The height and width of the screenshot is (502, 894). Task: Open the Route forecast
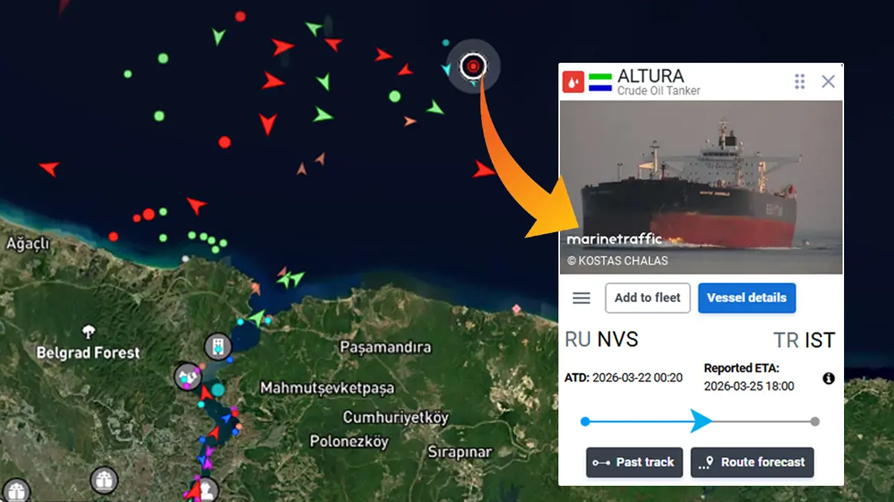pos(752,462)
